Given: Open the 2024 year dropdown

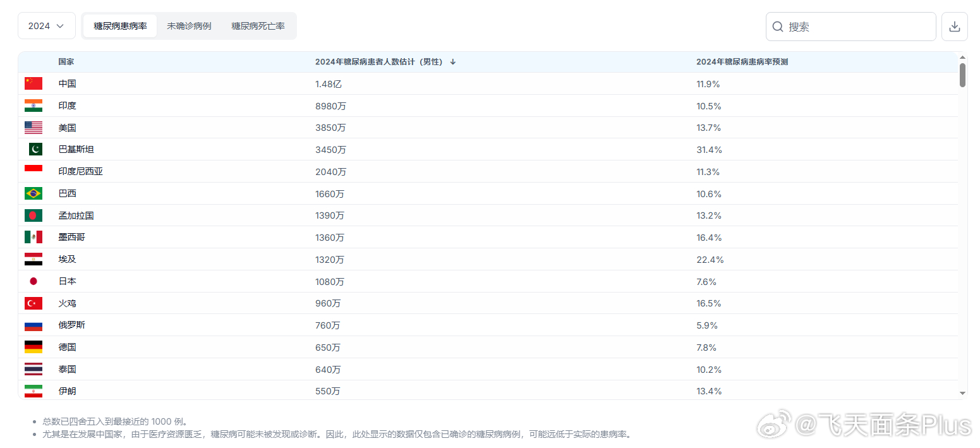Looking at the screenshot, I should tap(46, 26).
